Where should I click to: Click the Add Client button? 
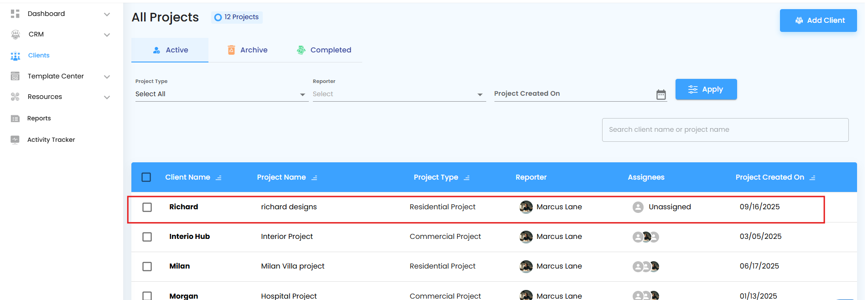[x=818, y=21]
